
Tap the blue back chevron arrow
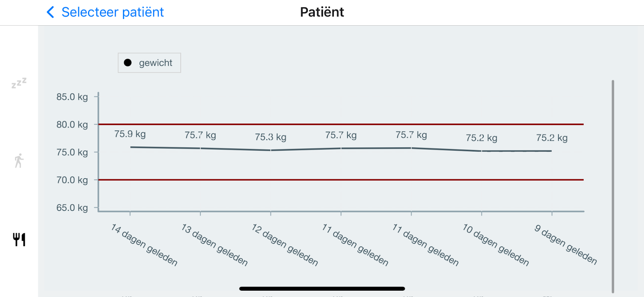50,12
